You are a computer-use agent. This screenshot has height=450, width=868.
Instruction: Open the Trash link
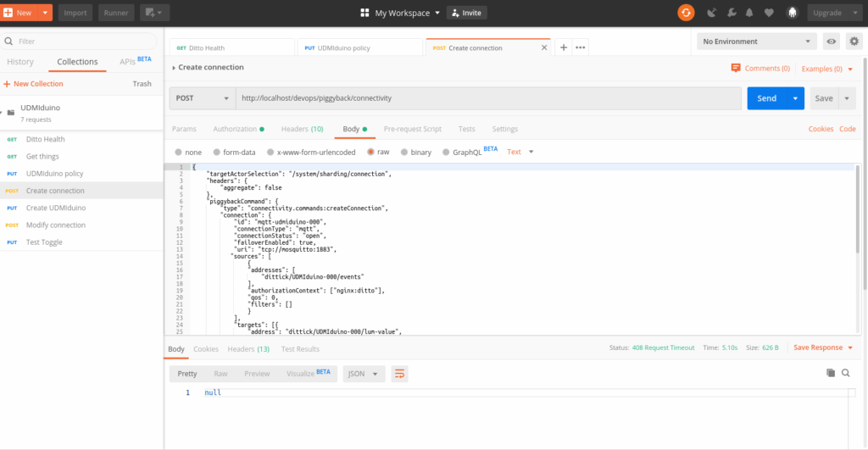click(142, 84)
